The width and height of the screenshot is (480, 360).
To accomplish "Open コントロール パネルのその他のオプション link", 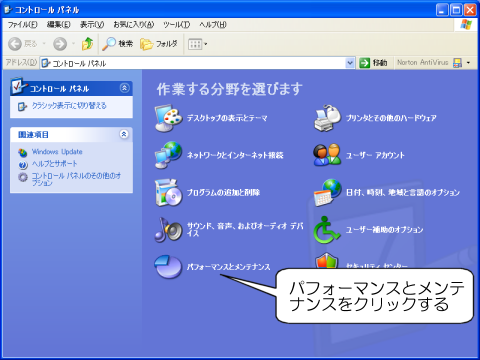I will (76, 179).
